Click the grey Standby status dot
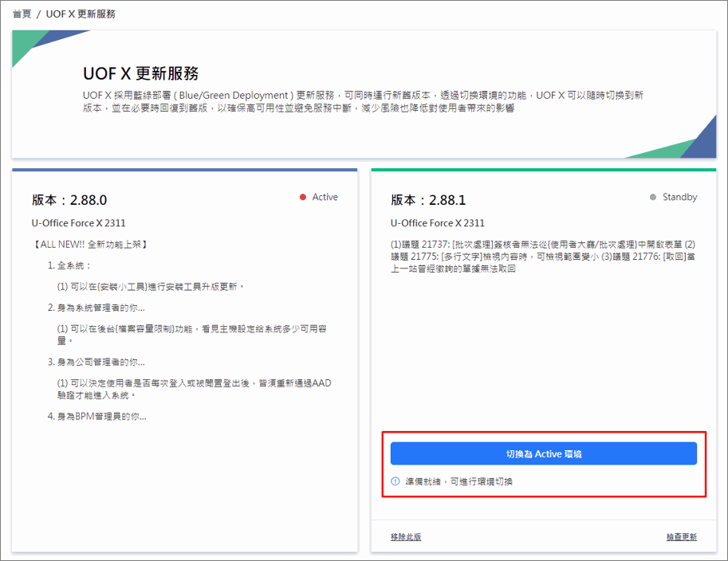This screenshot has height=561, width=728. coord(653,198)
